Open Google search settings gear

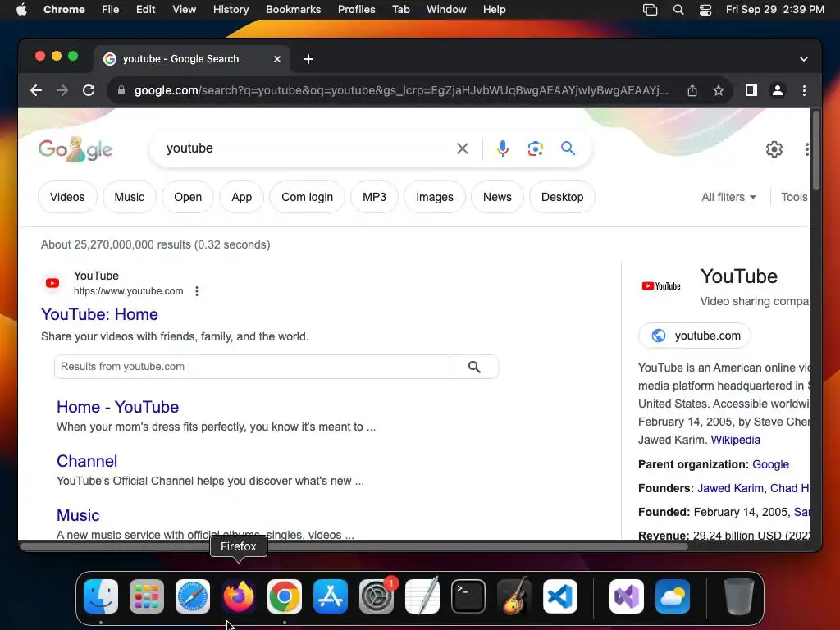pos(774,149)
